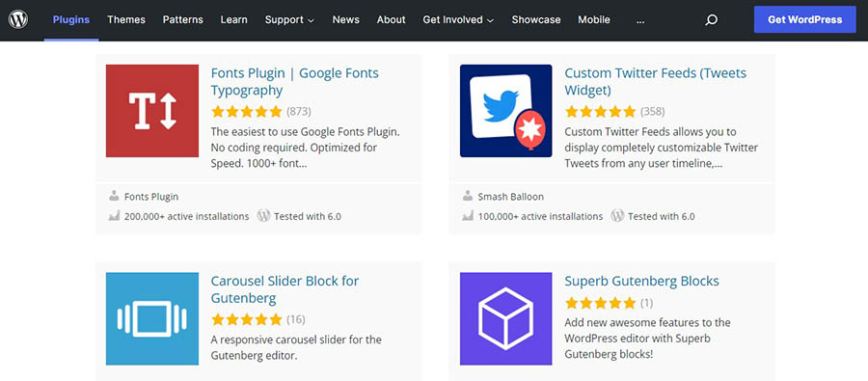Image resolution: width=868 pixels, height=381 pixels.
Task: Click the Smash Balloon author person icon
Action: click(468, 196)
